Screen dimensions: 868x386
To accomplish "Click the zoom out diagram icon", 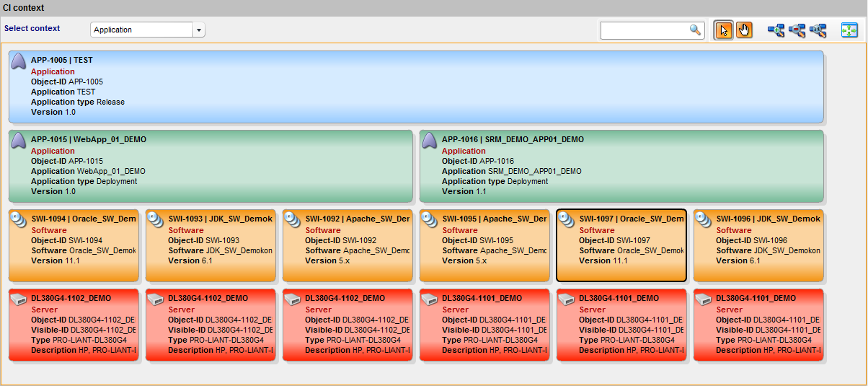I will [x=797, y=30].
